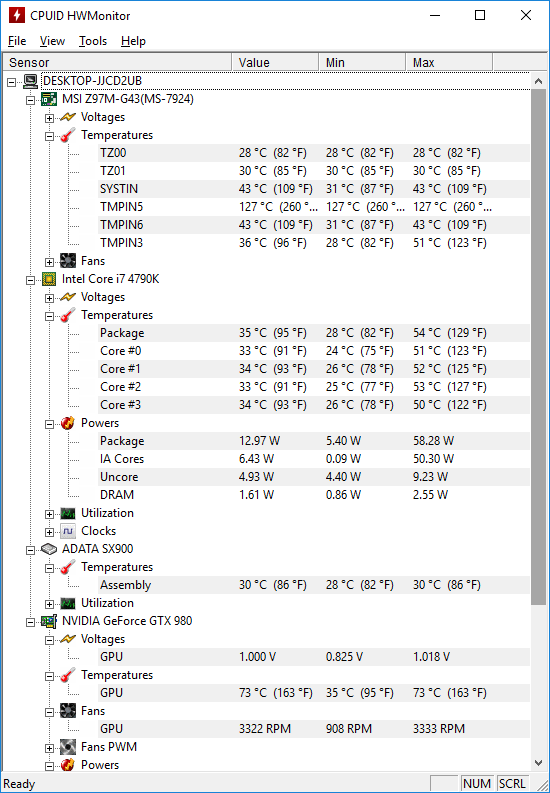Click the 1.000 V GPU voltage value
Viewport: 550px width, 793px height.
pos(257,657)
